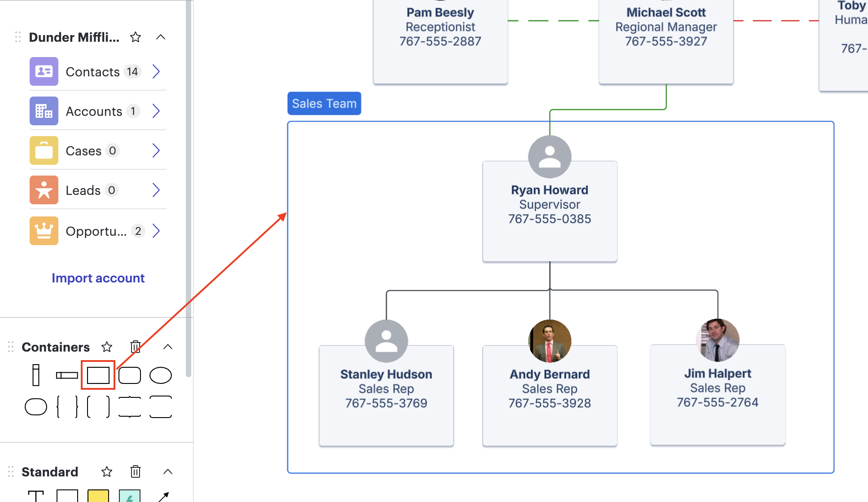Star the Dunder Mifflin data panel
This screenshot has width=868, height=502.
[136, 37]
